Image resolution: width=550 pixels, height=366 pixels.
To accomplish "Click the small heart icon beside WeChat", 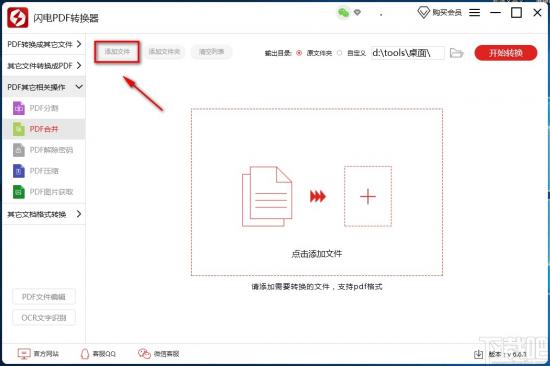I will tap(357, 13).
